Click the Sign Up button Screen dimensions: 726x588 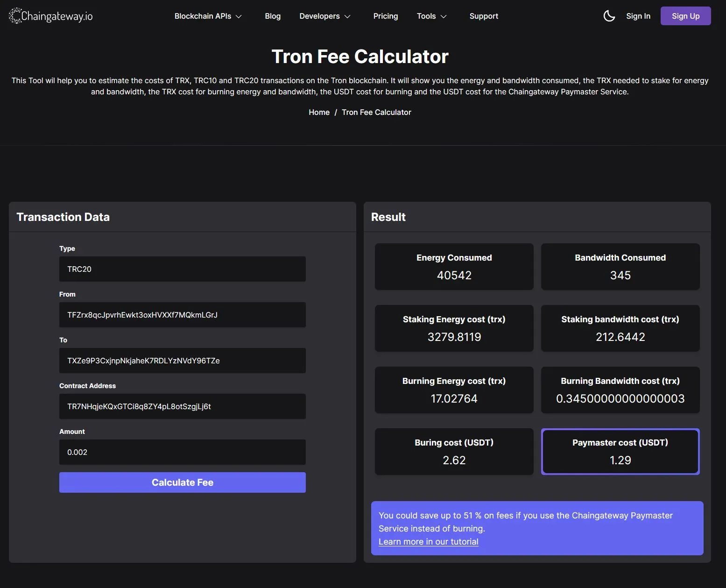685,16
